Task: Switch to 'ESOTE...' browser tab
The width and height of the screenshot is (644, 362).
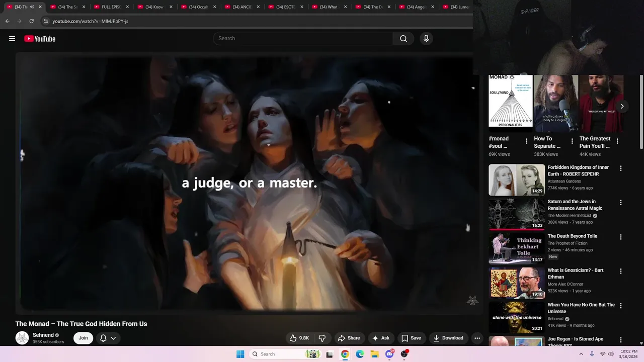Action: click(x=286, y=7)
